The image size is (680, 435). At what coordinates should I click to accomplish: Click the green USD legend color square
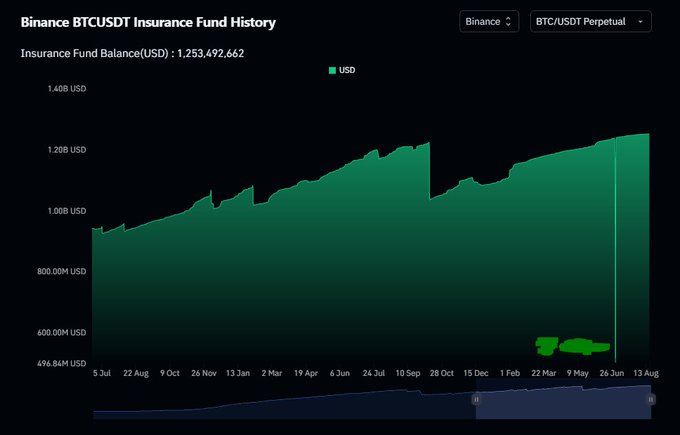(333, 70)
